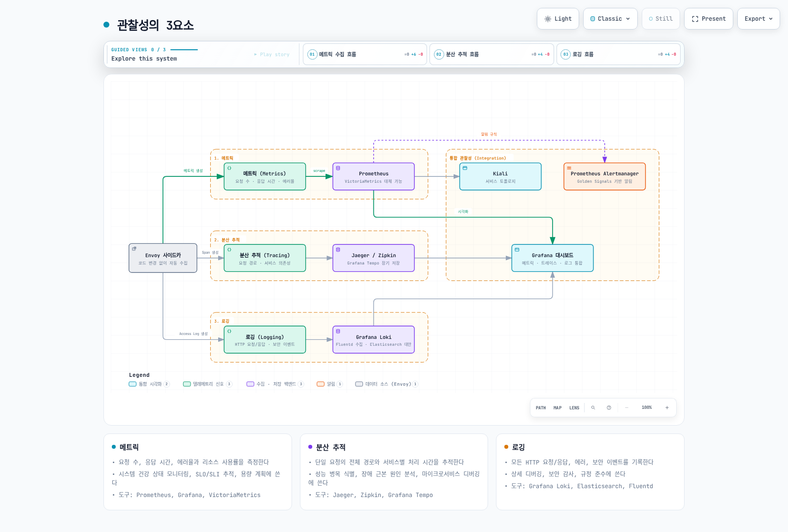Select the 로깅 (Logging) node
Image resolution: width=788 pixels, height=532 pixels.
click(x=265, y=339)
